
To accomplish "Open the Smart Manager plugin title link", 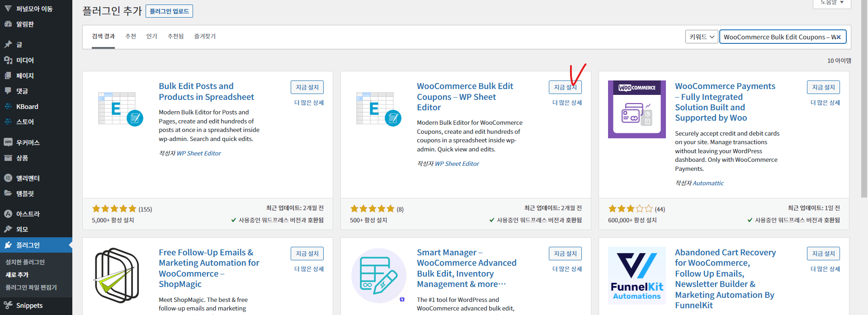I will pos(467,268).
